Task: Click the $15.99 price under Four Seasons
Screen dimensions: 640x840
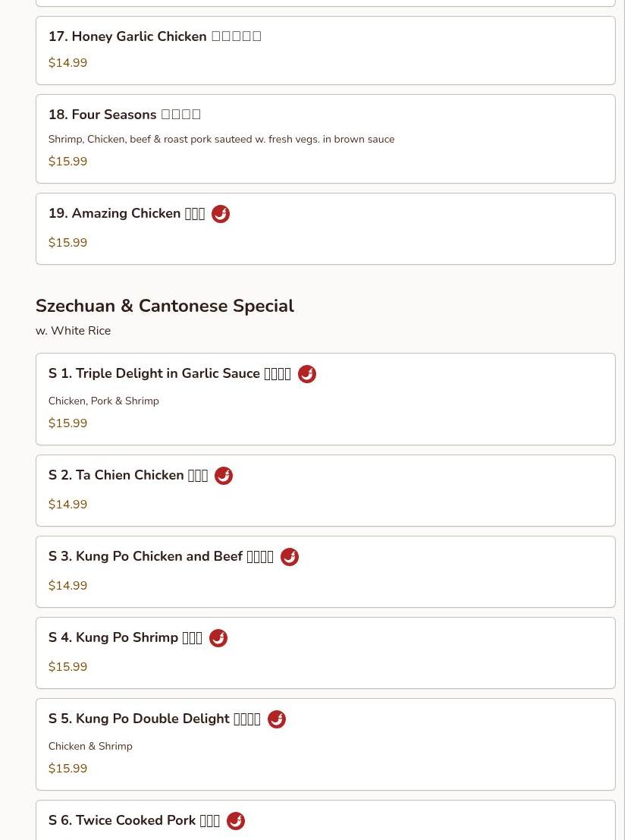Action: (67, 162)
